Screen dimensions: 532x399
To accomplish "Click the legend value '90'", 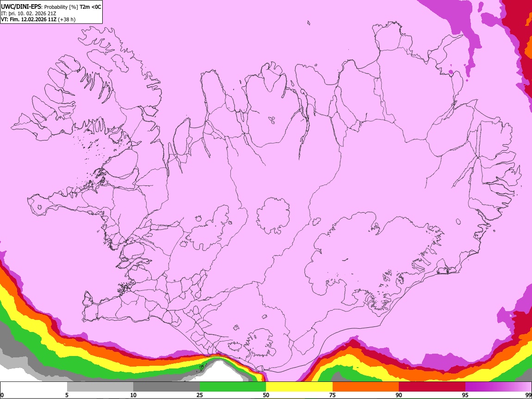I will pyautogui.click(x=399, y=395).
